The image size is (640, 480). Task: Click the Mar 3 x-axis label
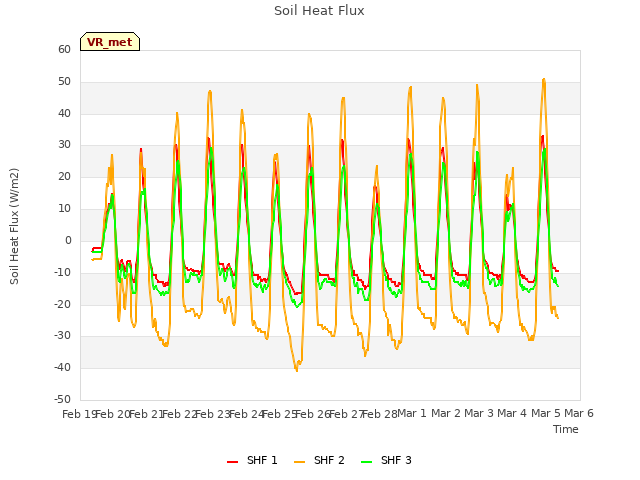(479, 413)
